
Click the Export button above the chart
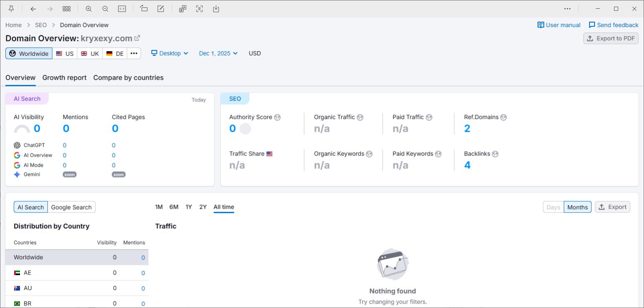coord(612,207)
